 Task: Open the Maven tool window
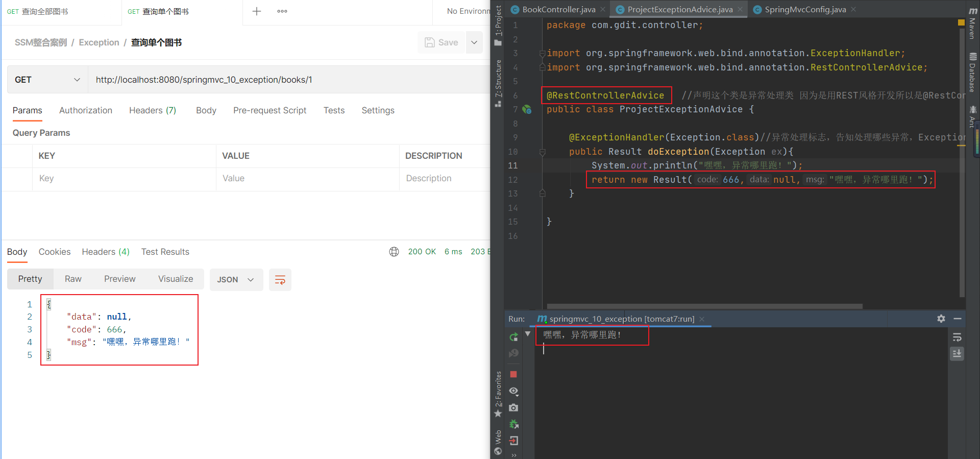973,23
